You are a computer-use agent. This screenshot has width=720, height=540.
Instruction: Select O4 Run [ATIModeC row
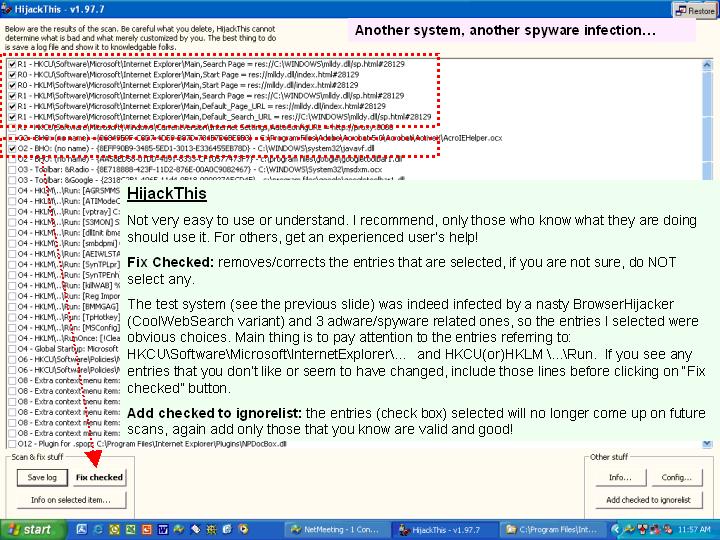coord(64,202)
